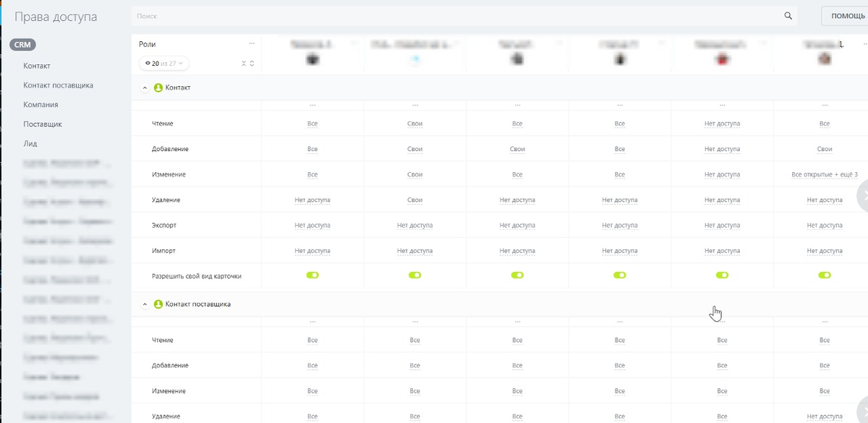This screenshot has height=423, width=868.
Task: Open fifth column dots menu under Контакт поставщика
Action: pos(722,322)
